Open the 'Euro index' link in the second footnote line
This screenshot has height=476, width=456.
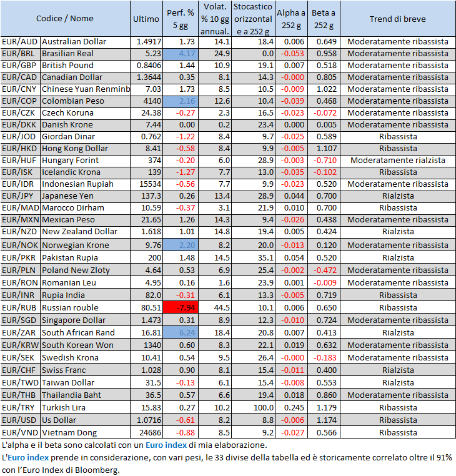28,457
